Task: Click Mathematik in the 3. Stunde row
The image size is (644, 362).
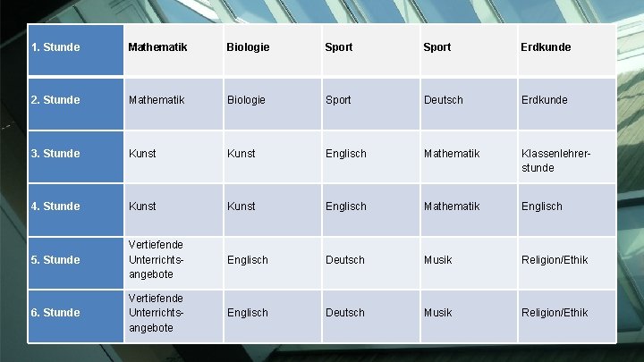Action: pos(452,154)
